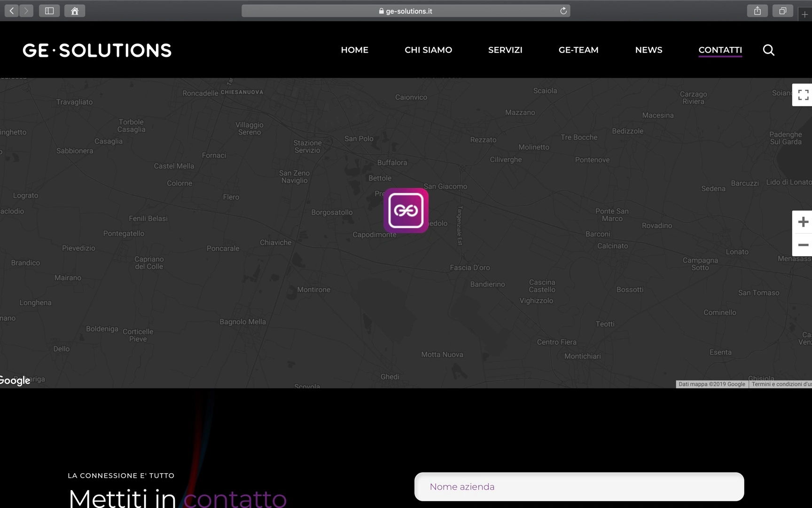Show all tabs overview button
The width and height of the screenshot is (812, 508).
(x=783, y=11)
